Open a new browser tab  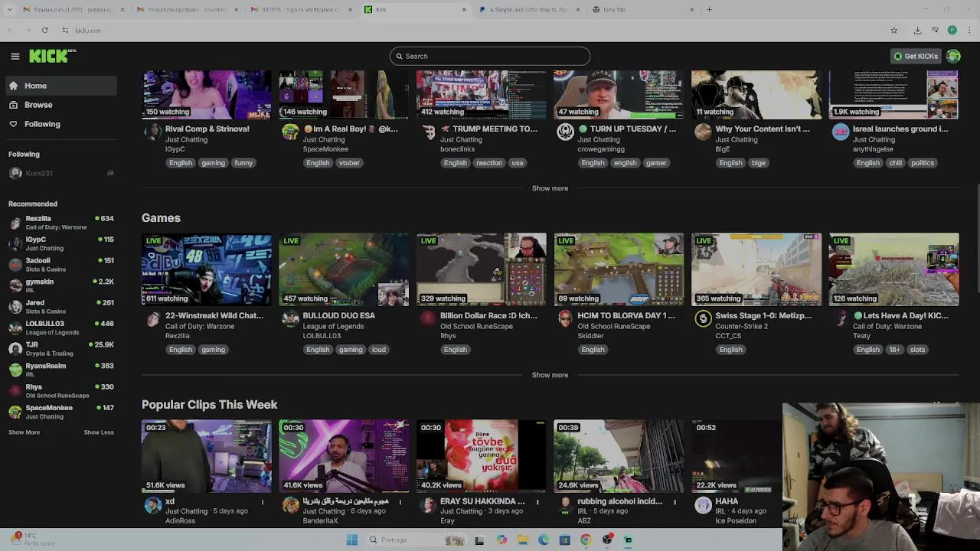click(x=709, y=10)
